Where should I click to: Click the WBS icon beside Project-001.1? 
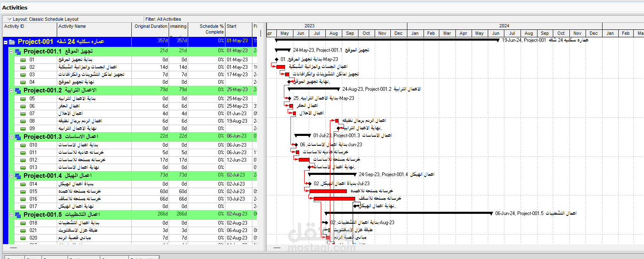[18, 52]
